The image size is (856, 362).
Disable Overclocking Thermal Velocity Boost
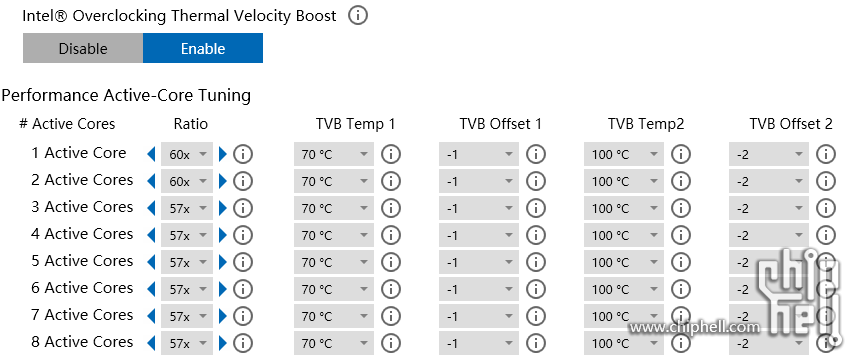point(83,48)
